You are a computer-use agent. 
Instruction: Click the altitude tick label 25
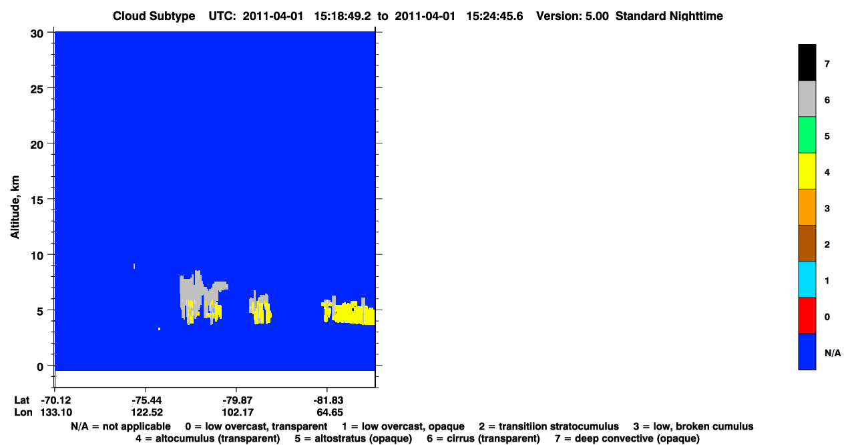pos(37,88)
